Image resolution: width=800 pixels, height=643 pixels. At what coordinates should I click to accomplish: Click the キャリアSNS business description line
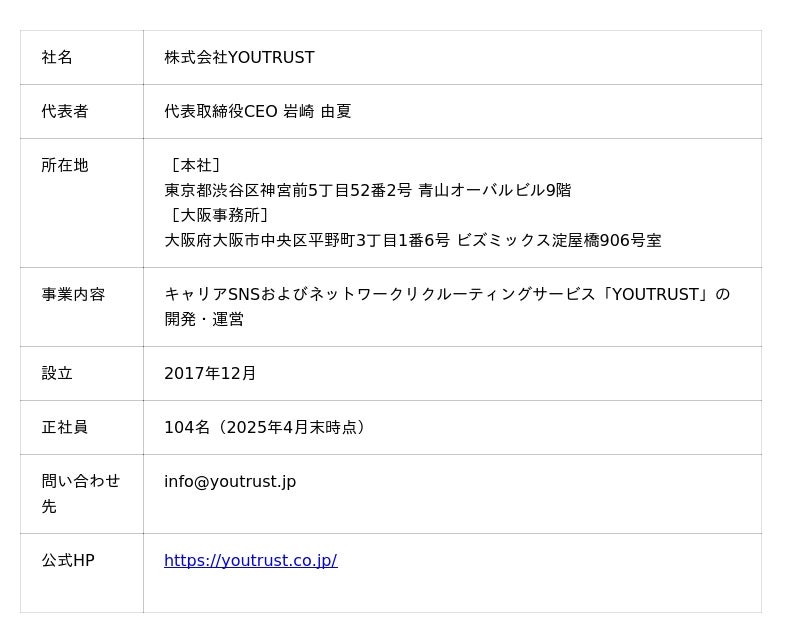(446, 295)
